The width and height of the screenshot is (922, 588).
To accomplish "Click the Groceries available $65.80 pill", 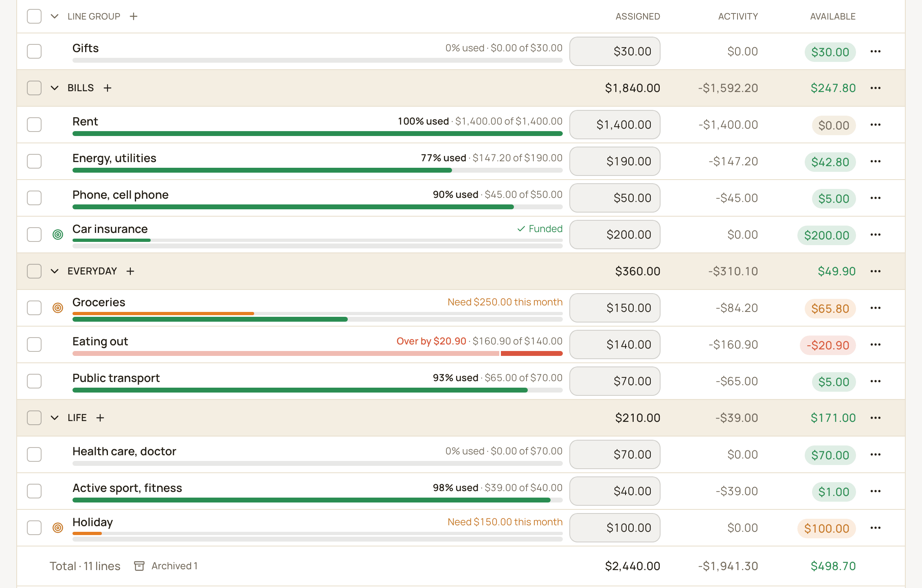I will (x=830, y=309).
